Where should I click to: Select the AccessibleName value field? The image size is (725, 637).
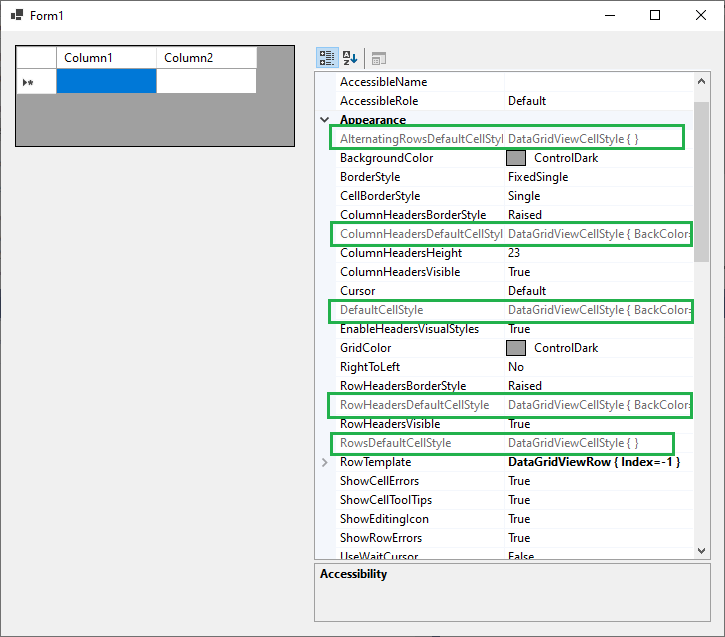pos(598,82)
